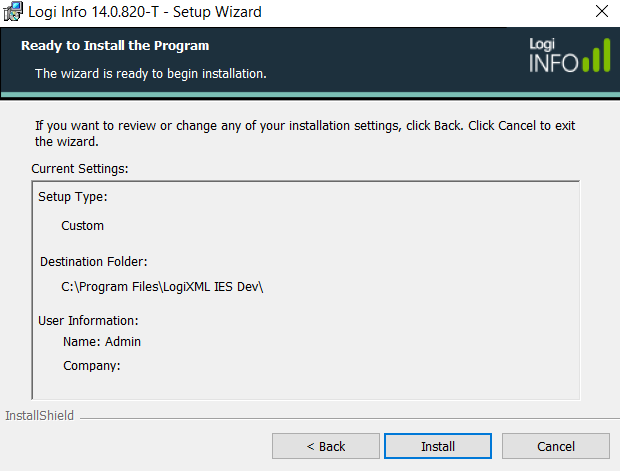Viewport: 620px width, 471px height.
Task: Click the installer icon in the title bar
Action: click(12, 11)
